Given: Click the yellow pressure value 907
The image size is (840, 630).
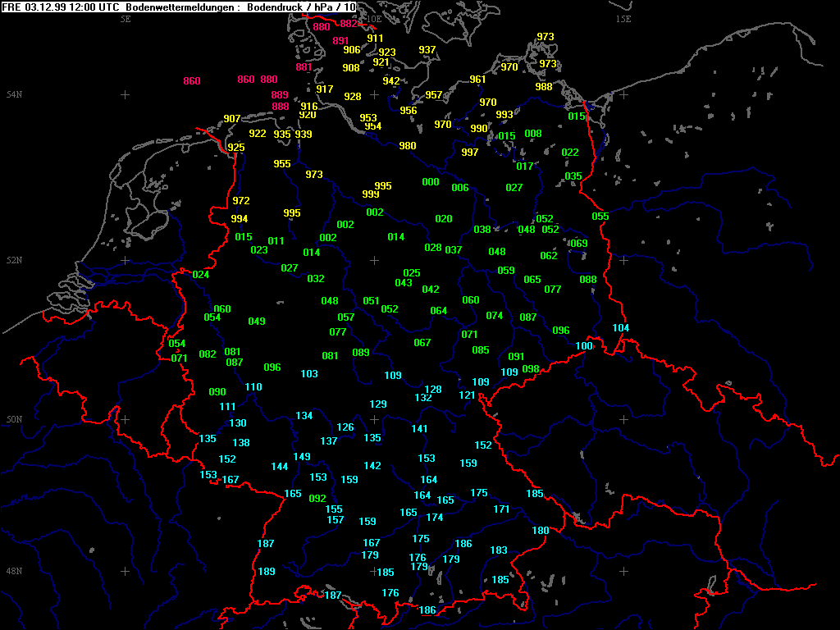Looking at the screenshot, I should point(232,119).
